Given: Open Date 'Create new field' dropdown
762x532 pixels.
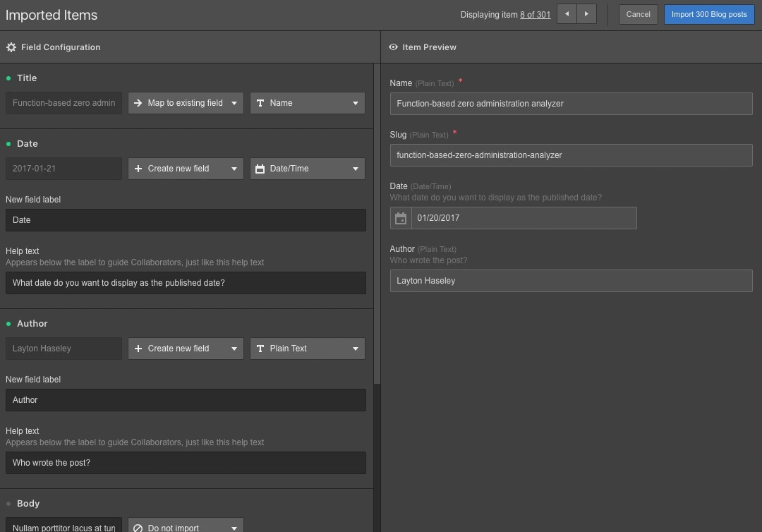Looking at the screenshot, I should pos(186,169).
